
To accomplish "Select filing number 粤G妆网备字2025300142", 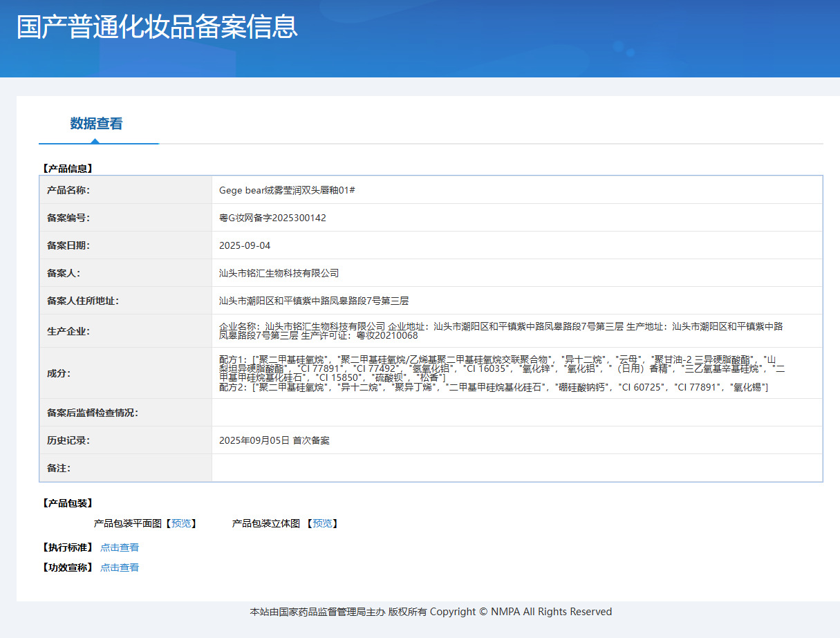I will click(272, 218).
